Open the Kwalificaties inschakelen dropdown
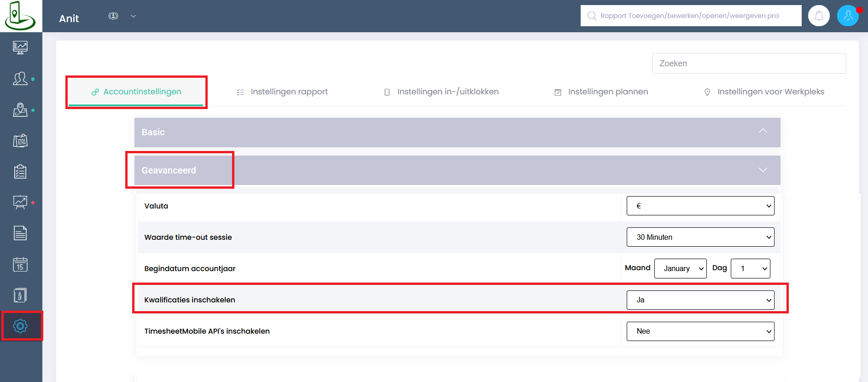The width and height of the screenshot is (868, 382). (700, 300)
